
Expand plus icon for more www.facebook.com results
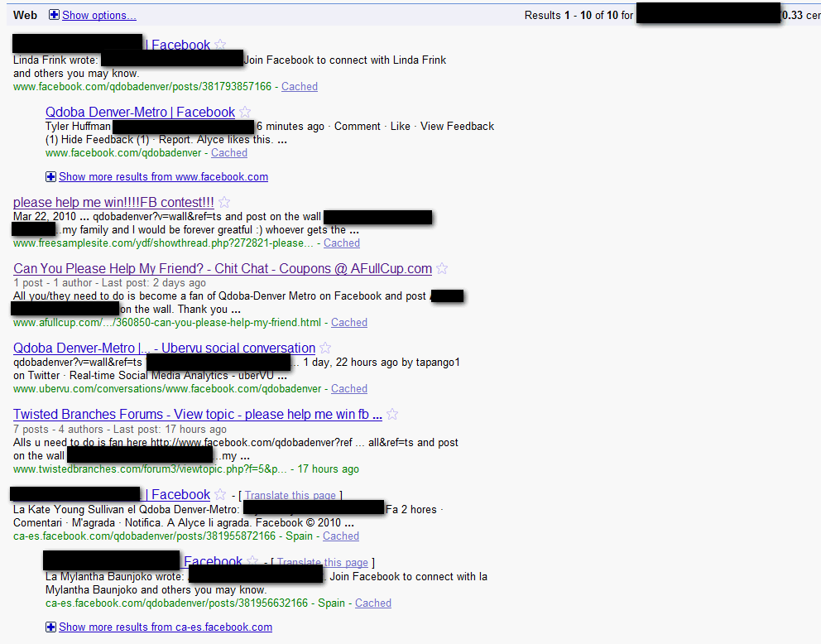tap(50, 176)
